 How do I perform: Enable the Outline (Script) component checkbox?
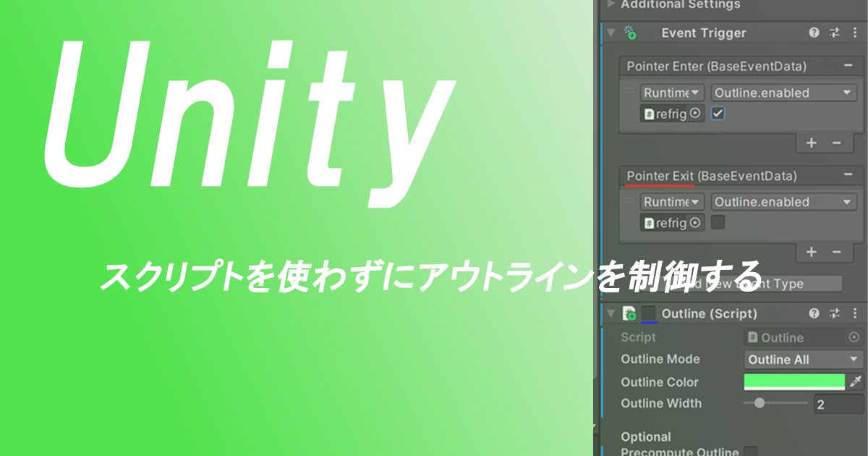(649, 313)
